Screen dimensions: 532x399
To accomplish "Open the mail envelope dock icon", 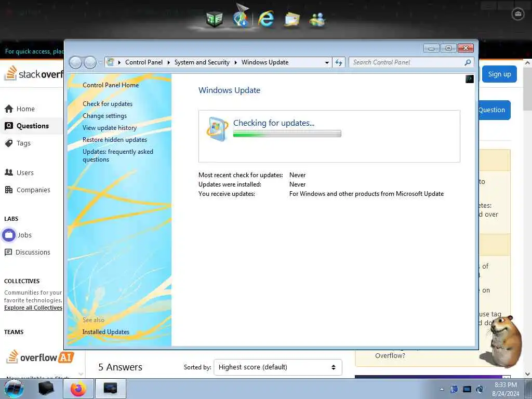I will coord(292,19).
